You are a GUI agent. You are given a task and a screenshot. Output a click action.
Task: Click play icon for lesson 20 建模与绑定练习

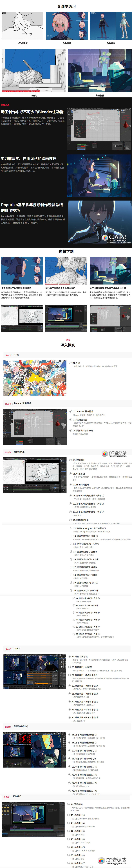[x=71, y=590]
